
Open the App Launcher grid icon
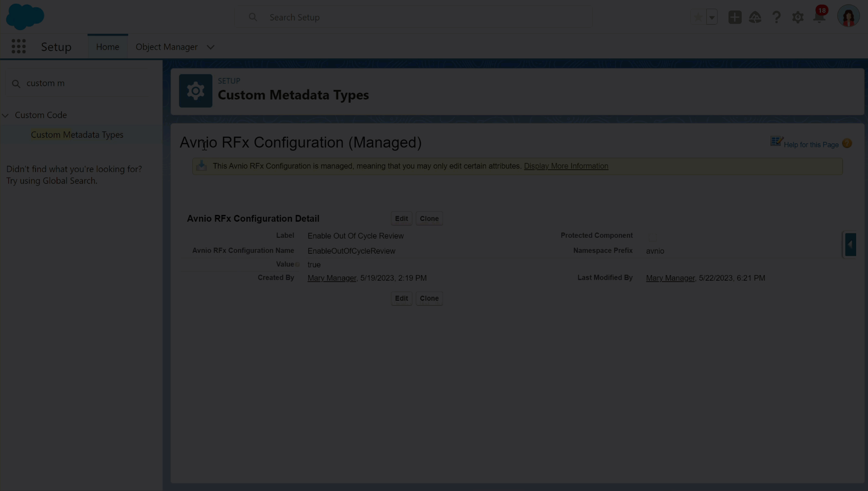pyautogui.click(x=19, y=47)
